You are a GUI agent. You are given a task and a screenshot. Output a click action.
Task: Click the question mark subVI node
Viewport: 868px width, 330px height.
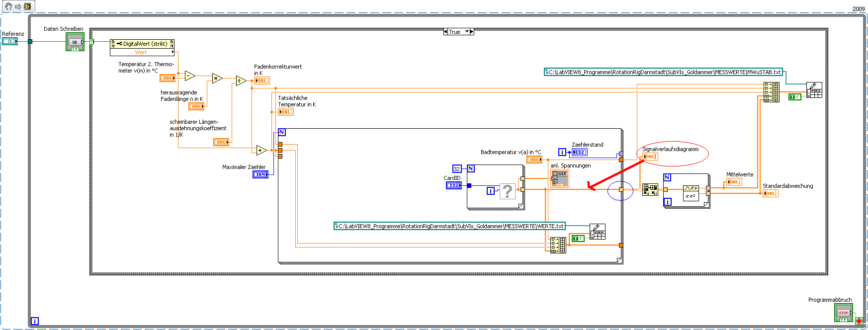pos(507,191)
